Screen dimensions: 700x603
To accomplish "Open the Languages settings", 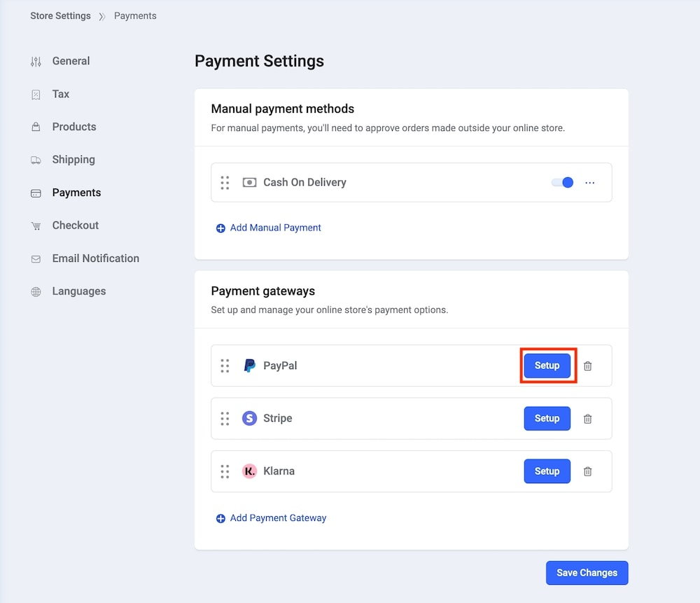I will point(79,291).
